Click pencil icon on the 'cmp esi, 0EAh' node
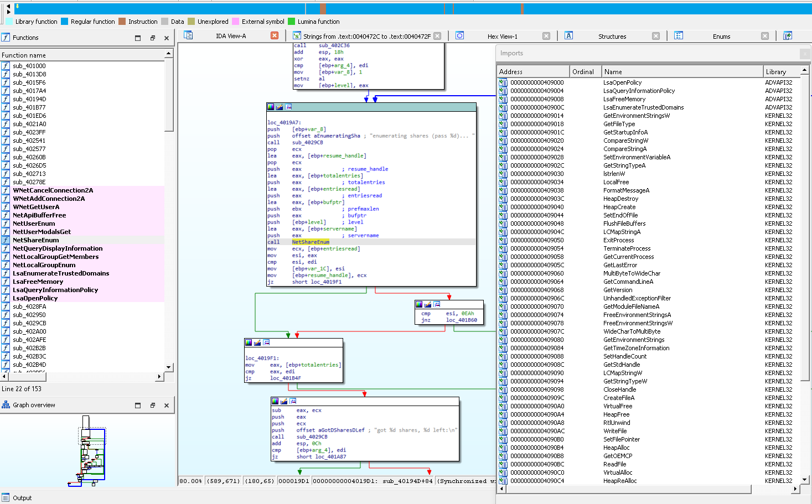Viewport: 812px width, 504px height. [428, 304]
